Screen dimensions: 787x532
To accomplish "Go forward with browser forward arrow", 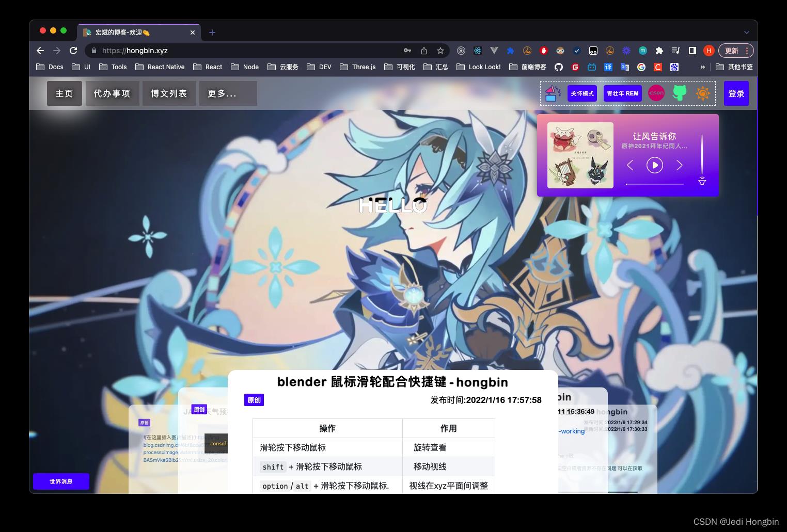I will [57, 51].
